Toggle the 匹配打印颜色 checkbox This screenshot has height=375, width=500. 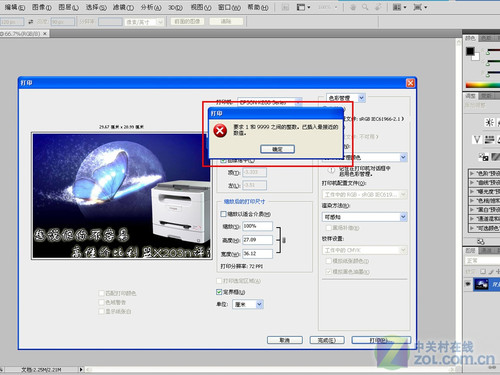point(101,293)
